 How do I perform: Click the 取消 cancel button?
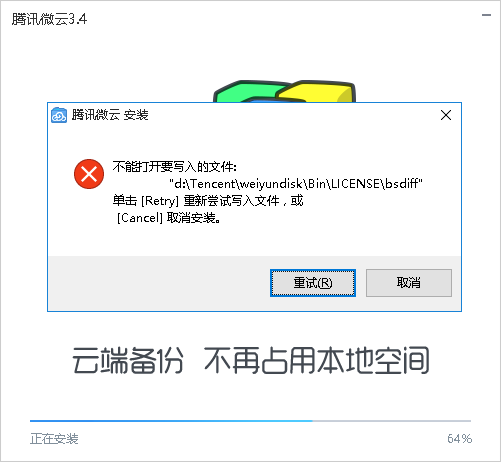click(409, 283)
